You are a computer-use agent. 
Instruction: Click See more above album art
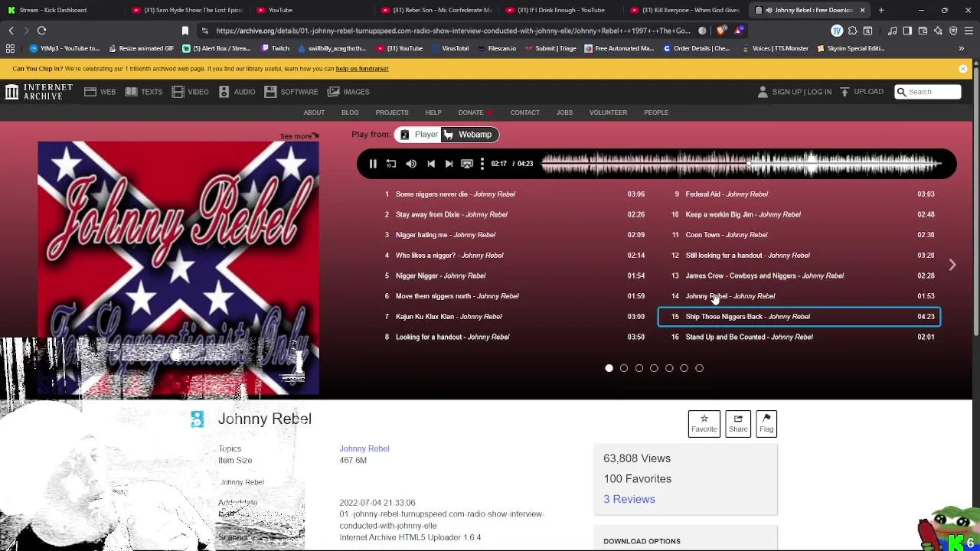click(x=299, y=136)
